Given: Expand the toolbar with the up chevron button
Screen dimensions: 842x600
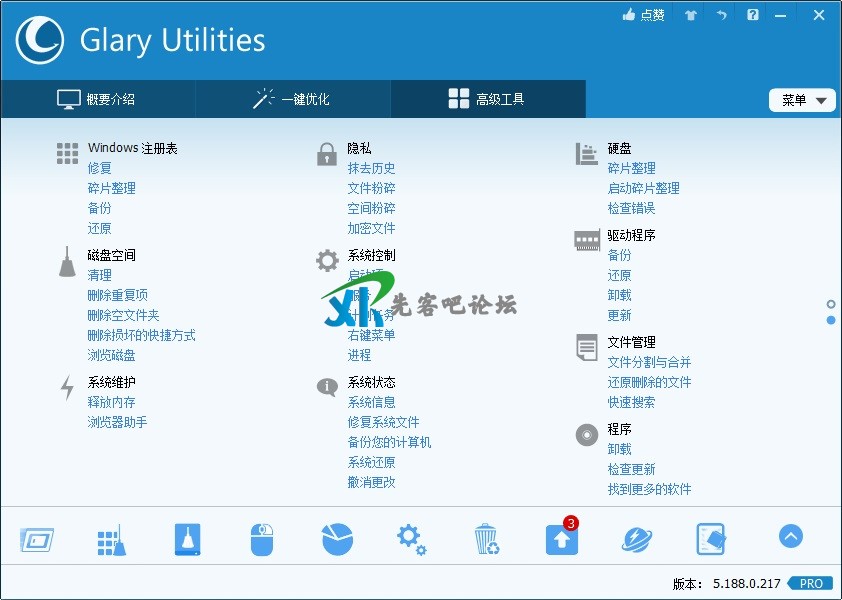Looking at the screenshot, I should pos(790,537).
